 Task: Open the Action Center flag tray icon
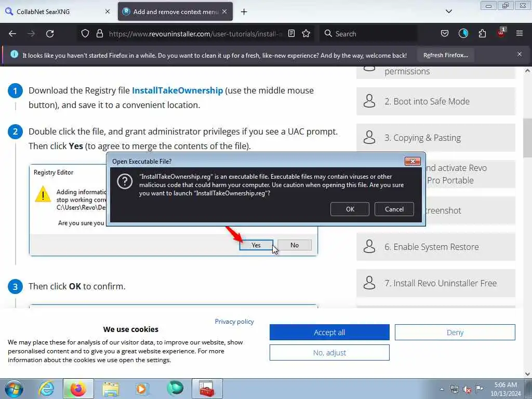479,389
